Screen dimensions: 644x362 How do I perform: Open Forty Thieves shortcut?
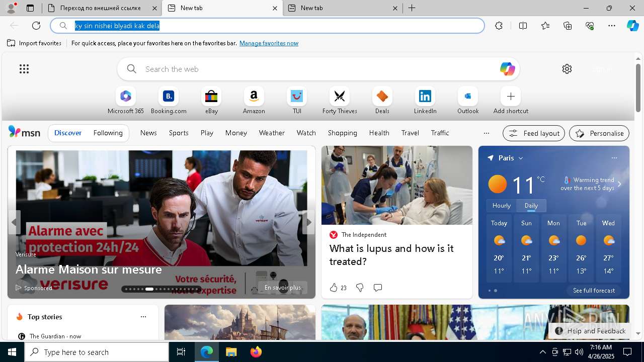340,101
